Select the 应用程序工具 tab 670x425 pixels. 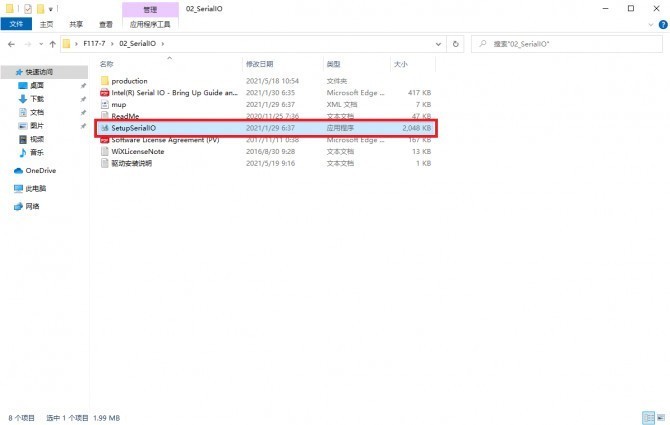tap(150, 24)
